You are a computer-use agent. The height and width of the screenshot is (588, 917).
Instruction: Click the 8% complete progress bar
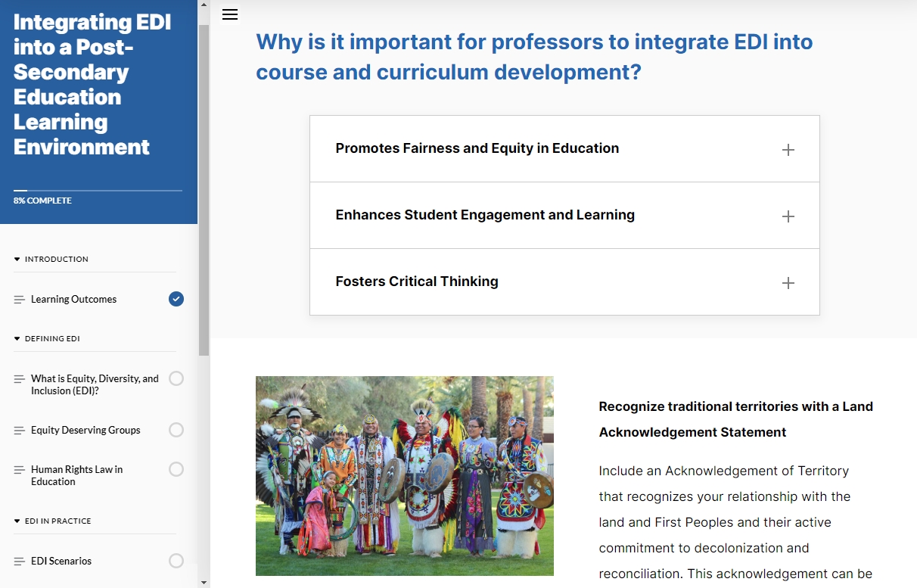point(97,191)
